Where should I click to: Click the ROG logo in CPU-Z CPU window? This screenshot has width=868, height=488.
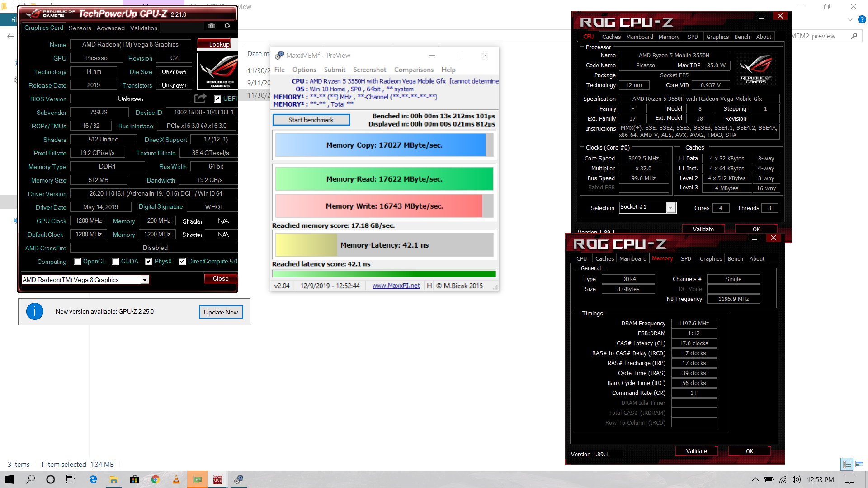[x=756, y=69]
